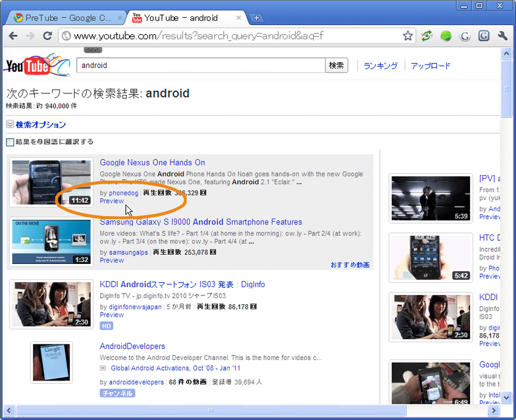Open the アップロード link

(430, 66)
